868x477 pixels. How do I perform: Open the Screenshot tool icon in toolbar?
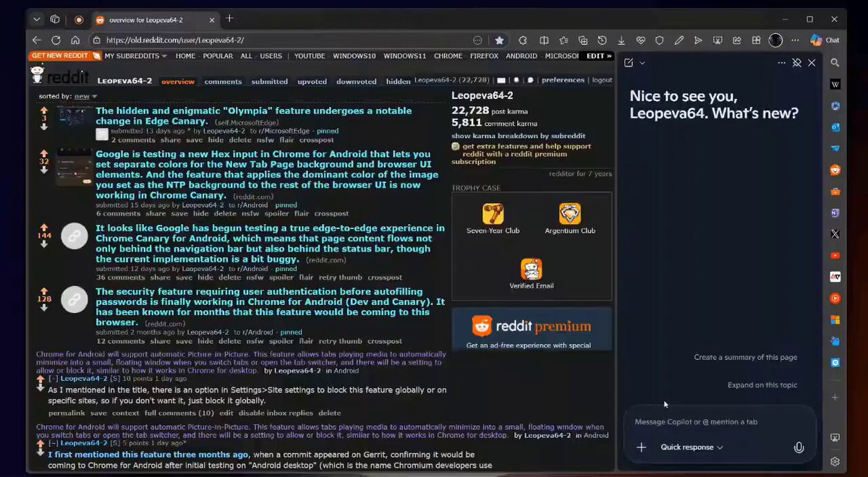click(718, 40)
